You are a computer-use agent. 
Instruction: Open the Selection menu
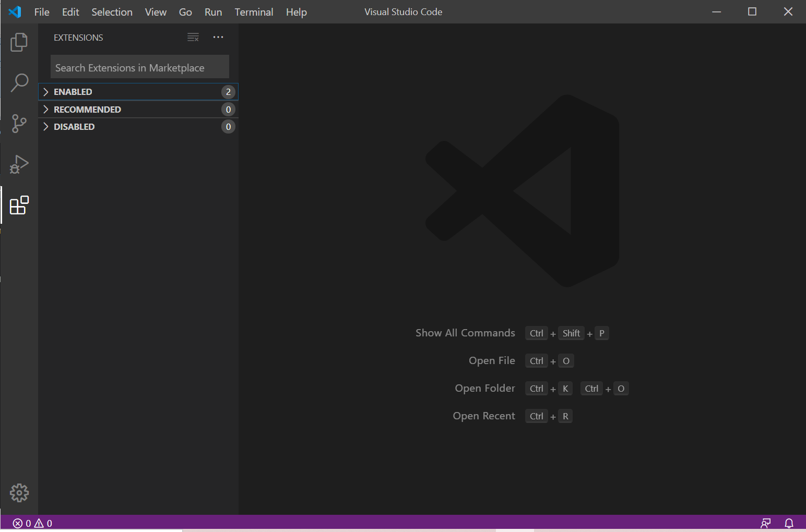point(112,12)
